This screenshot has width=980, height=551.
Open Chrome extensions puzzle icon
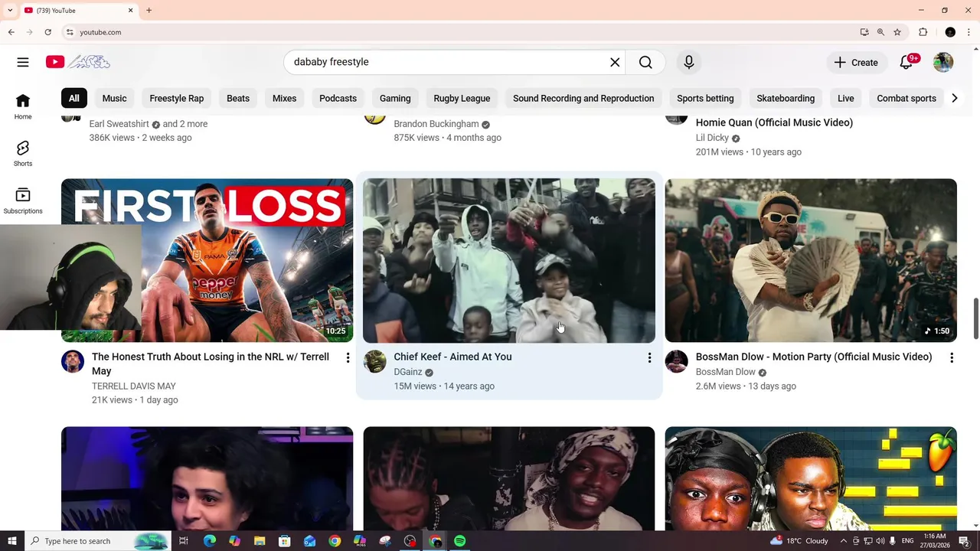click(923, 32)
